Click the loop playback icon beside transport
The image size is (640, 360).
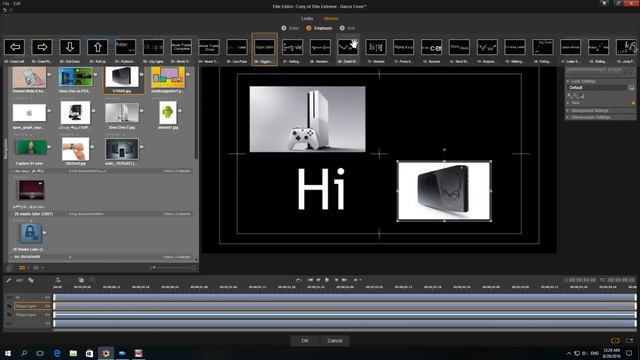click(x=299, y=280)
